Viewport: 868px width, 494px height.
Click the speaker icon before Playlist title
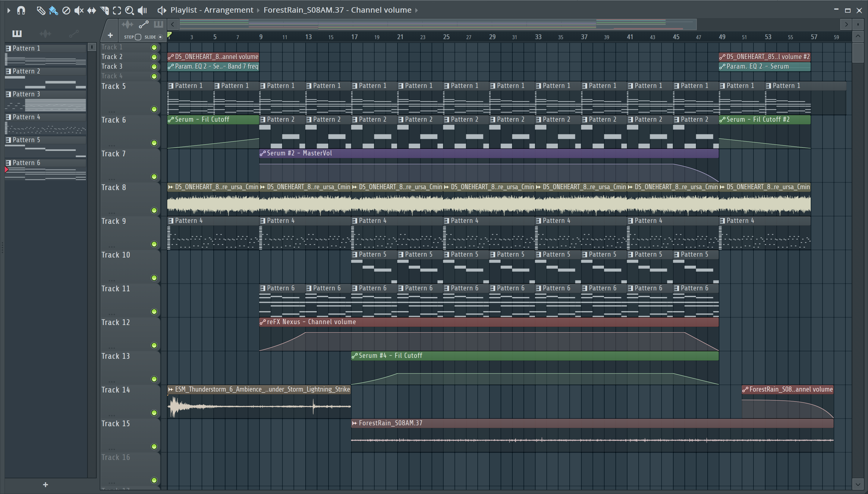coord(162,11)
